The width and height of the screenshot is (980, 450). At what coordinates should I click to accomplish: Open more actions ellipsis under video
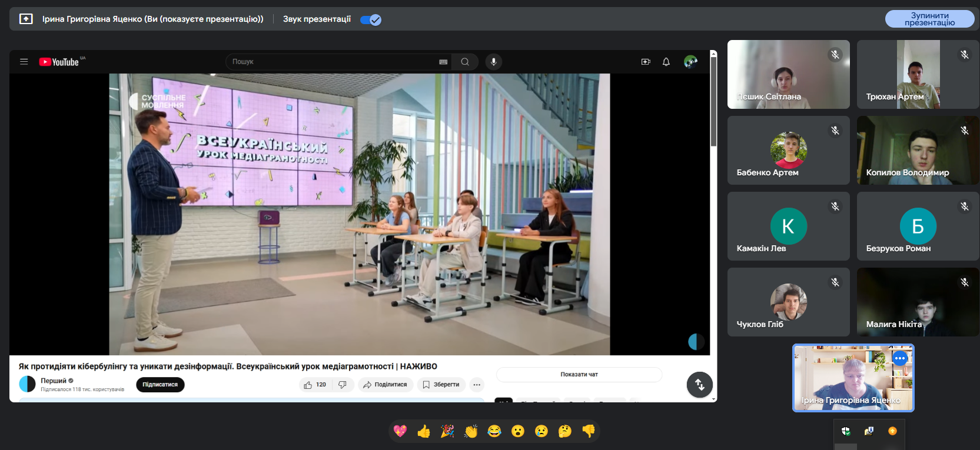(477, 385)
